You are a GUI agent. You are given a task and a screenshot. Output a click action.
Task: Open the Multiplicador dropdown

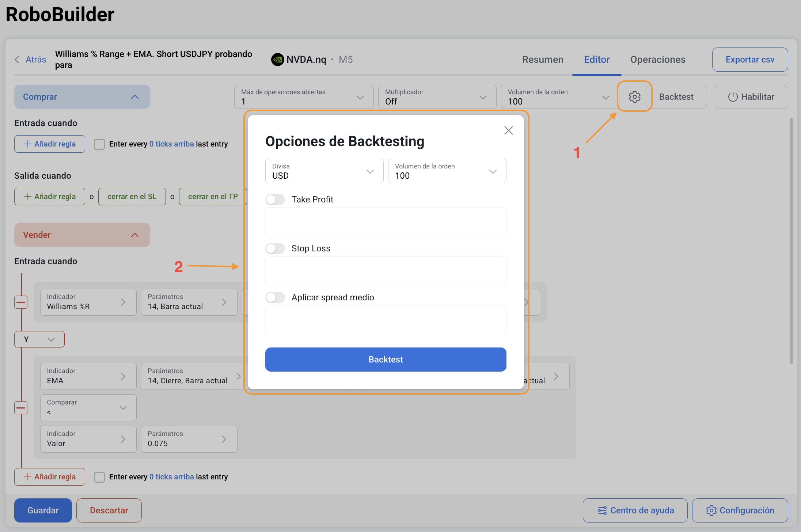pyautogui.click(x=437, y=97)
